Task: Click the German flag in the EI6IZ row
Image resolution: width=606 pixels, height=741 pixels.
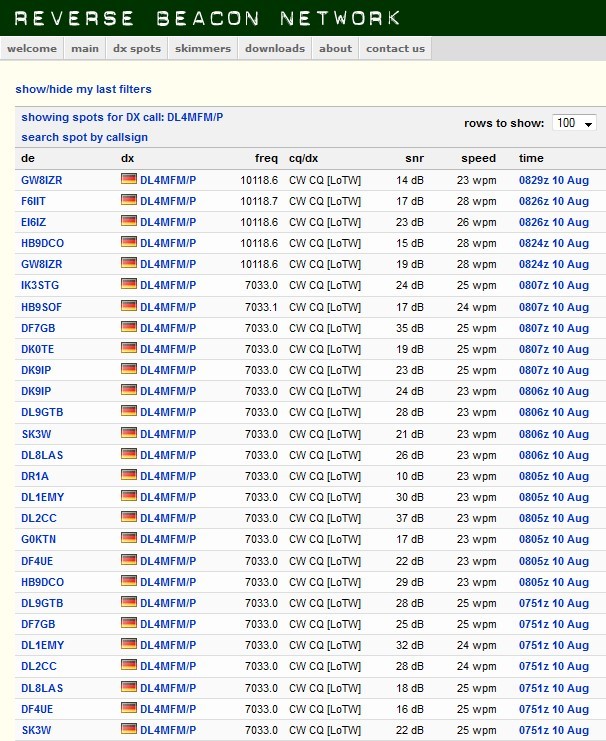Action: point(128,222)
